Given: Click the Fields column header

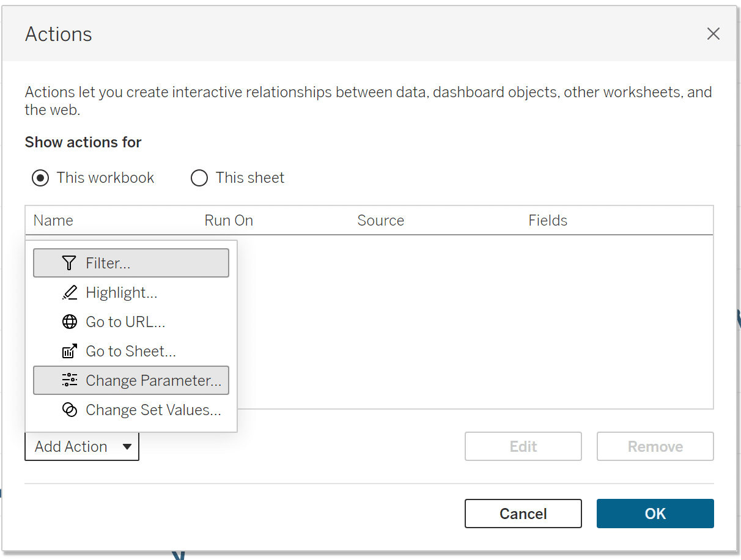Looking at the screenshot, I should coord(548,221).
